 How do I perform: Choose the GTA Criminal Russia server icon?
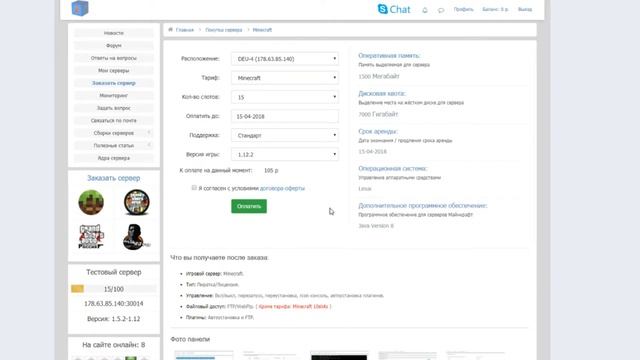point(91,236)
